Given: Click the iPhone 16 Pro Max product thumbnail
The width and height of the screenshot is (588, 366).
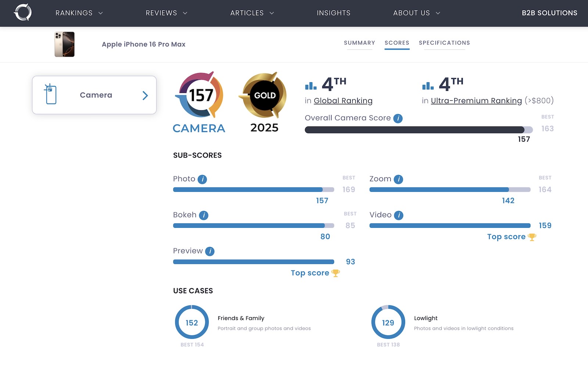Looking at the screenshot, I should [65, 44].
